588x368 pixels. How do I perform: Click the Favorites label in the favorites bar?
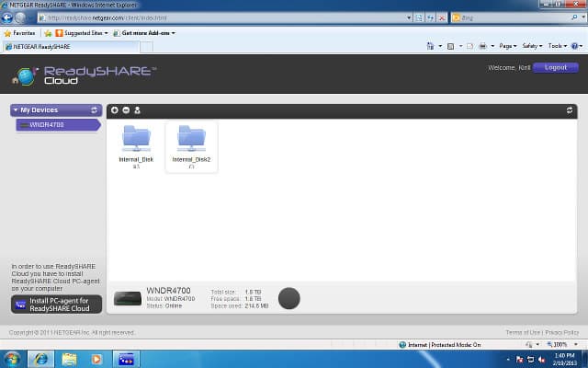coord(24,33)
